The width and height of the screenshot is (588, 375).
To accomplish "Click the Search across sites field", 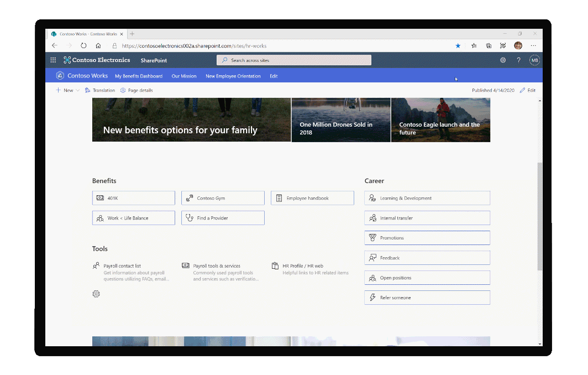I will pyautogui.click(x=293, y=60).
